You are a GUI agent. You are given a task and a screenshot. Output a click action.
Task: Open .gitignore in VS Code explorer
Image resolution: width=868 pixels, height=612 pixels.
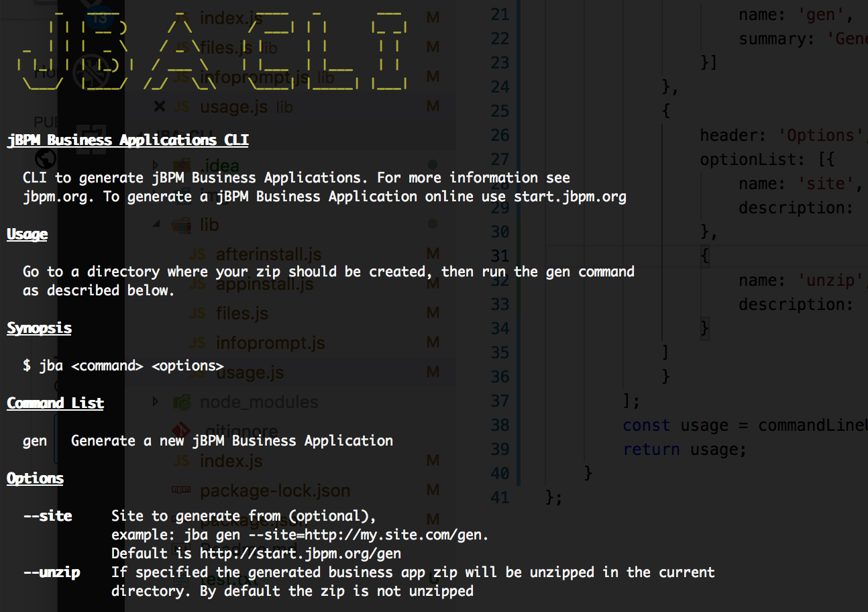coord(240,431)
